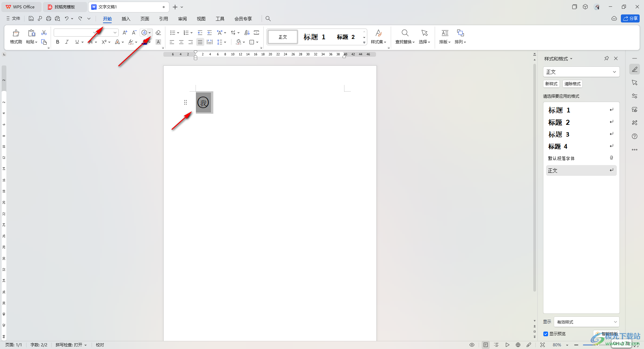Click the Increase font size icon
Viewport: 644px width, 349px height.
point(125,33)
